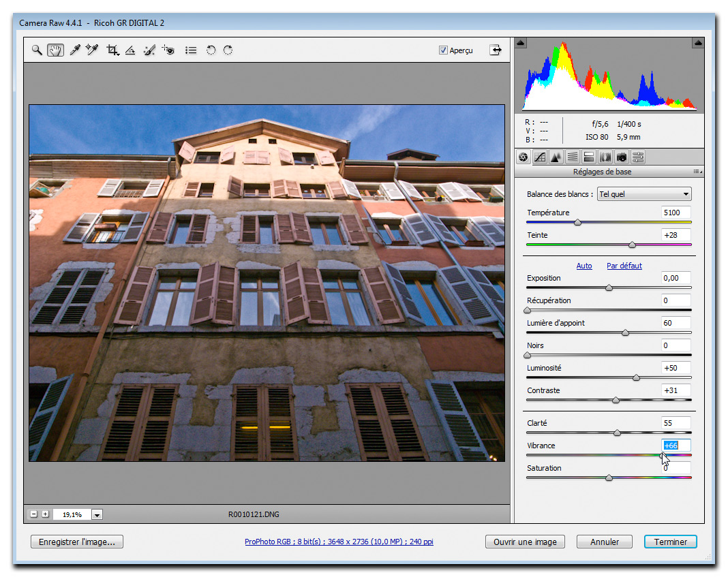Pick the White Balance eyedropper tool
This screenshot has width=728, height=577.
click(x=75, y=50)
